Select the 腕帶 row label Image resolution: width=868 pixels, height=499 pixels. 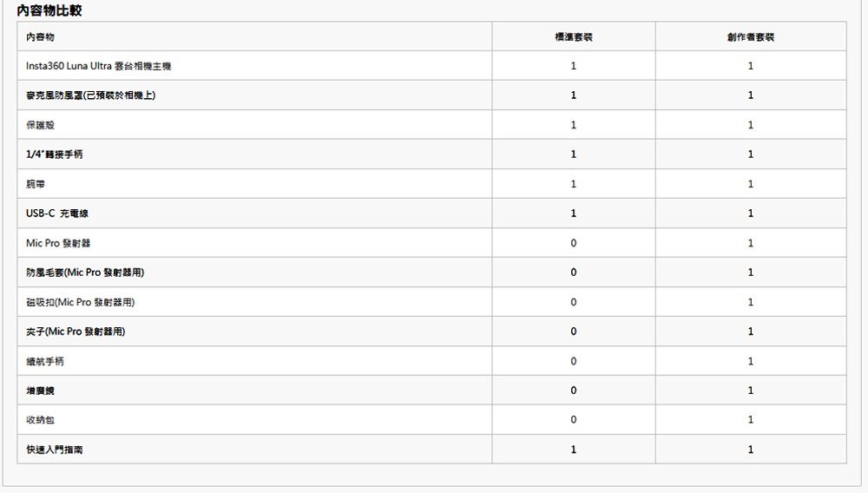(x=36, y=184)
